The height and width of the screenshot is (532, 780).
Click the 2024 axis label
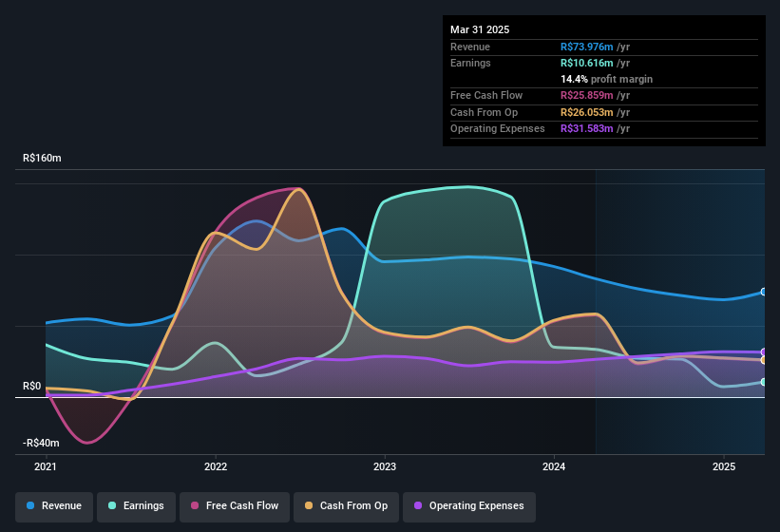pyautogui.click(x=554, y=466)
